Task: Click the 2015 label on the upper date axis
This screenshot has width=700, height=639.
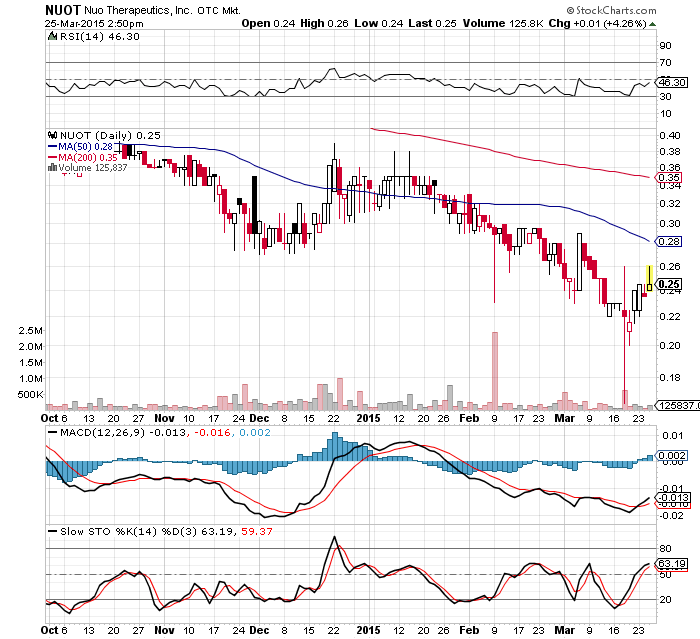Action: click(368, 418)
